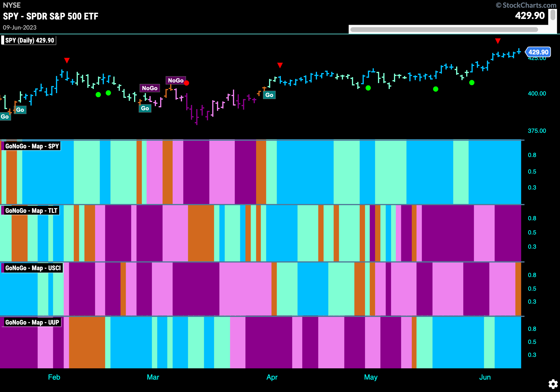Click the StockCharts.com copyright text

[526, 5]
